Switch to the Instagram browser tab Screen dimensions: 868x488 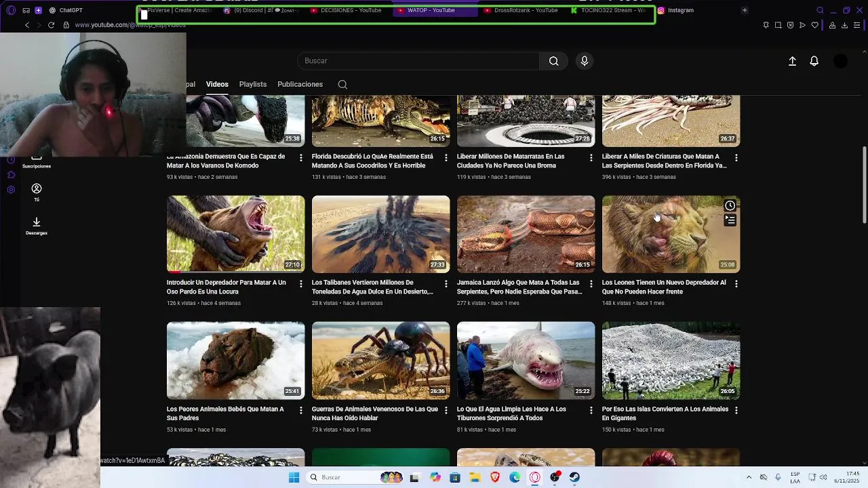(680, 10)
